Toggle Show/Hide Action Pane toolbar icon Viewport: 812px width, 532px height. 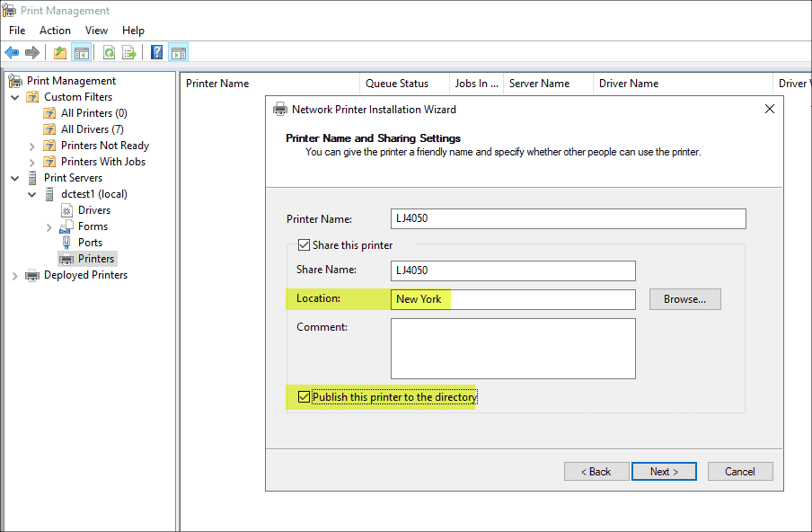(x=178, y=52)
